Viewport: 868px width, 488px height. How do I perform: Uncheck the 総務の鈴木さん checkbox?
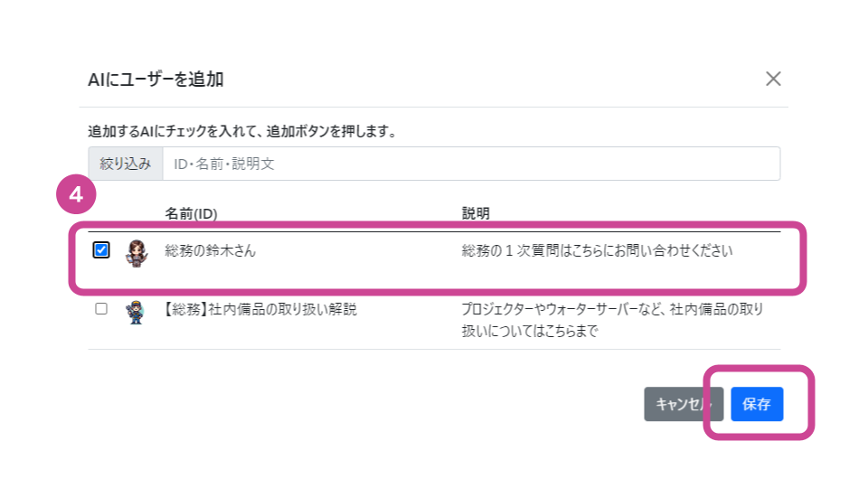101,250
